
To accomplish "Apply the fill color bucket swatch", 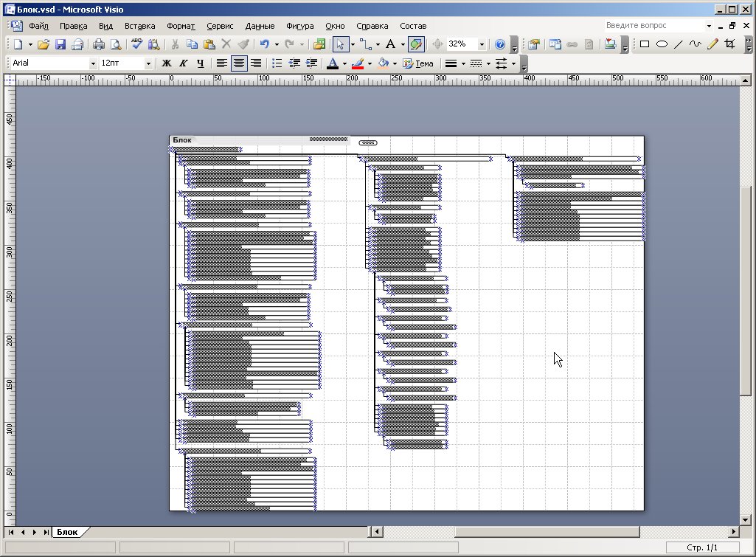I will coord(384,63).
